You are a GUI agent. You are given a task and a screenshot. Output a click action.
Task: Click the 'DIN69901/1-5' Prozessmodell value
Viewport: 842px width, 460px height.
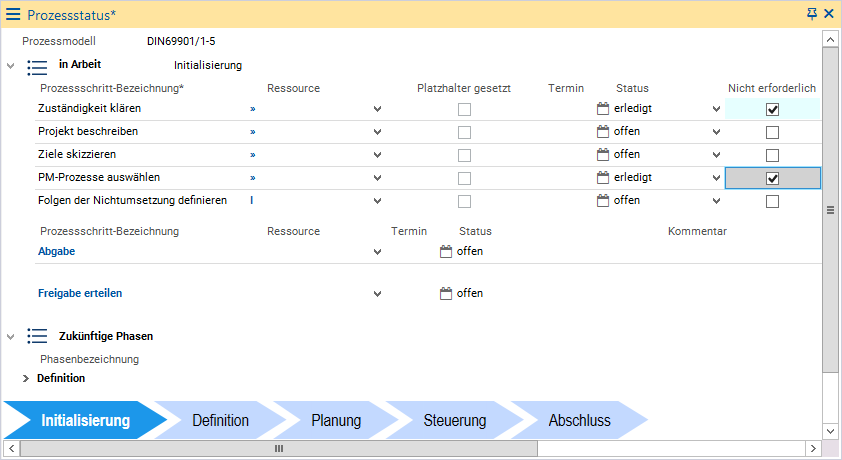(181, 41)
